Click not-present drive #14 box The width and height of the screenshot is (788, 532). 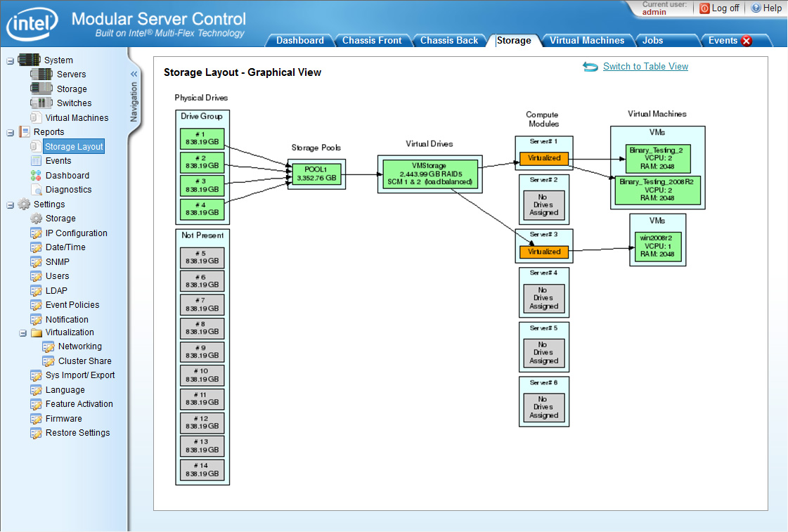(202, 470)
